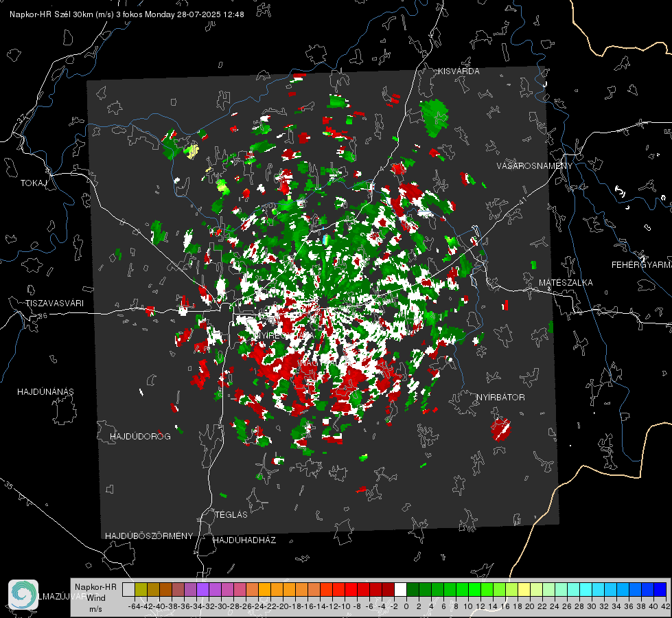
Task: Select the VÁSÁROSNAMÉNY town label
Action: pyautogui.click(x=535, y=165)
